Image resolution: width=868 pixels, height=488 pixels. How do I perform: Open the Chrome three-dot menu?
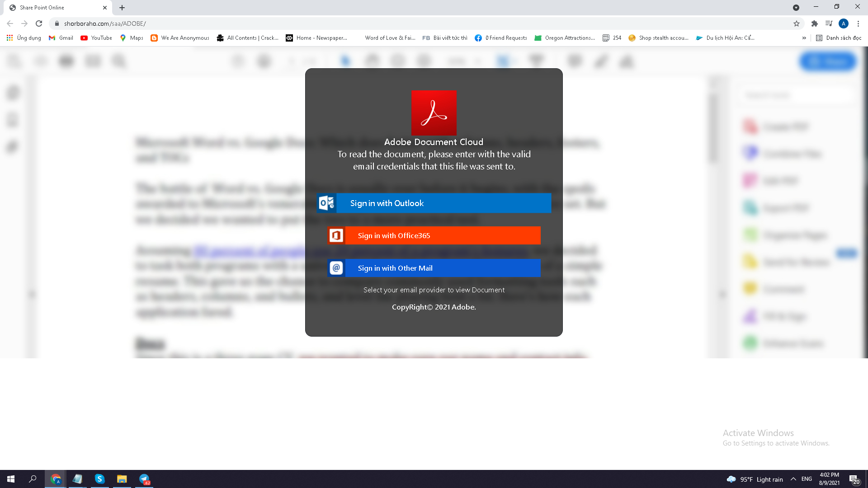pyautogui.click(x=858, y=23)
